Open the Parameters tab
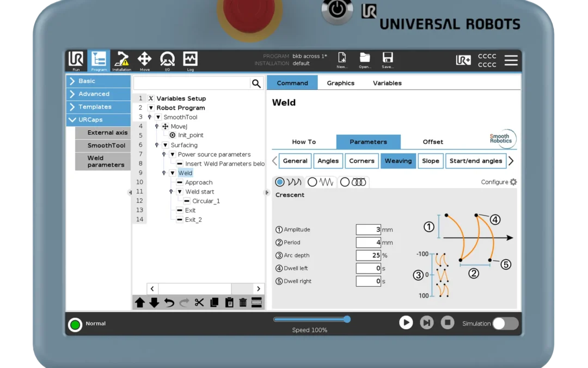 tap(368, 142)
